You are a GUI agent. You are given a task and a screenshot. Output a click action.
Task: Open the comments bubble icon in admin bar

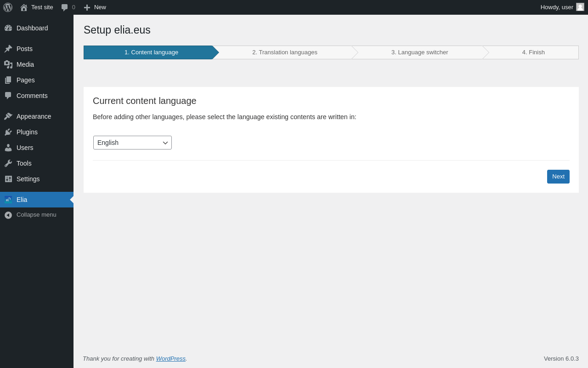(65, 7)
